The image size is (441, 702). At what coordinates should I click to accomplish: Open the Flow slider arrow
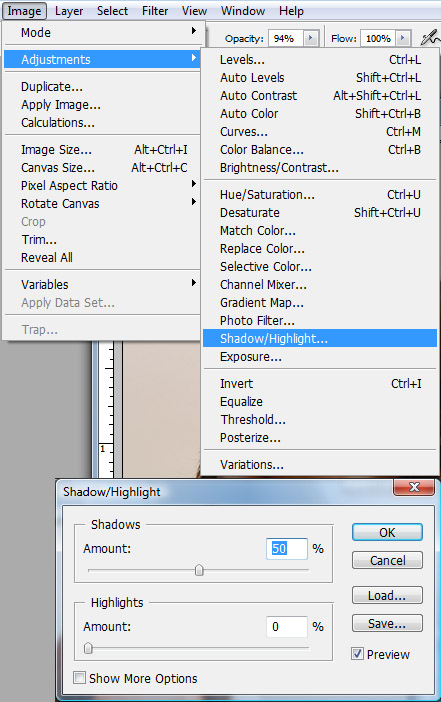click(402, 39)
